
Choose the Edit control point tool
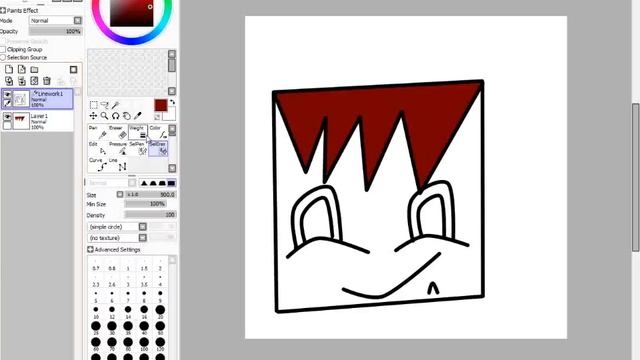click(x=98, y=149)
